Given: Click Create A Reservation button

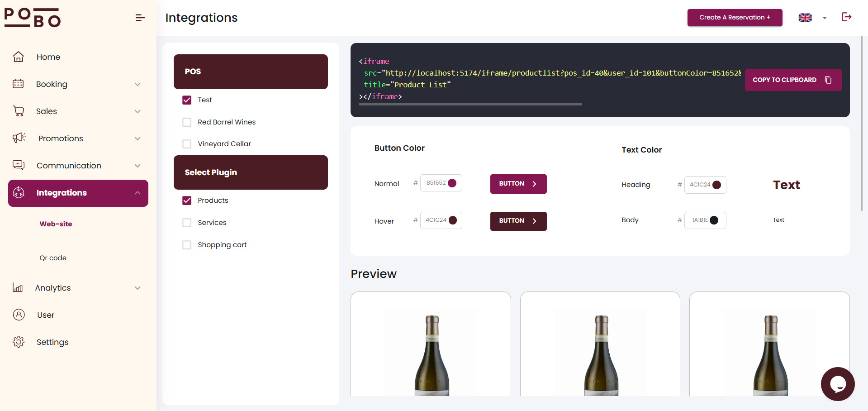Looking at the screenshot, I should point(735,18).
